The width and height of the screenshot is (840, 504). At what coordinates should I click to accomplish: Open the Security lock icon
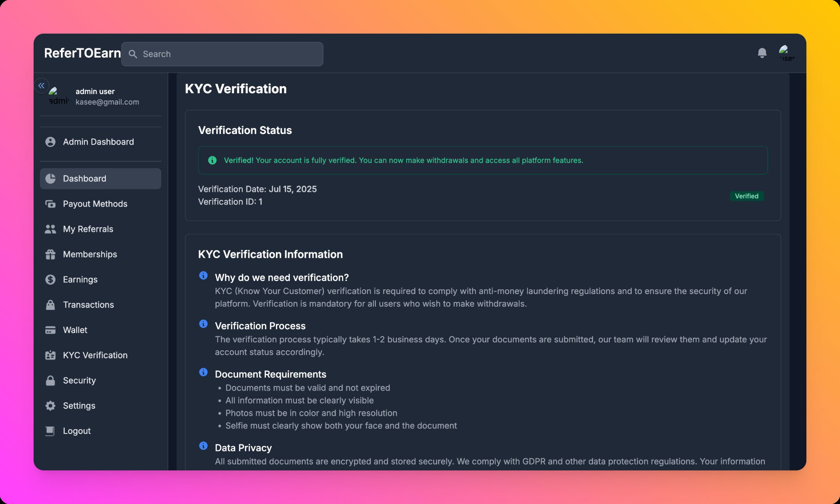click(50, 381)
